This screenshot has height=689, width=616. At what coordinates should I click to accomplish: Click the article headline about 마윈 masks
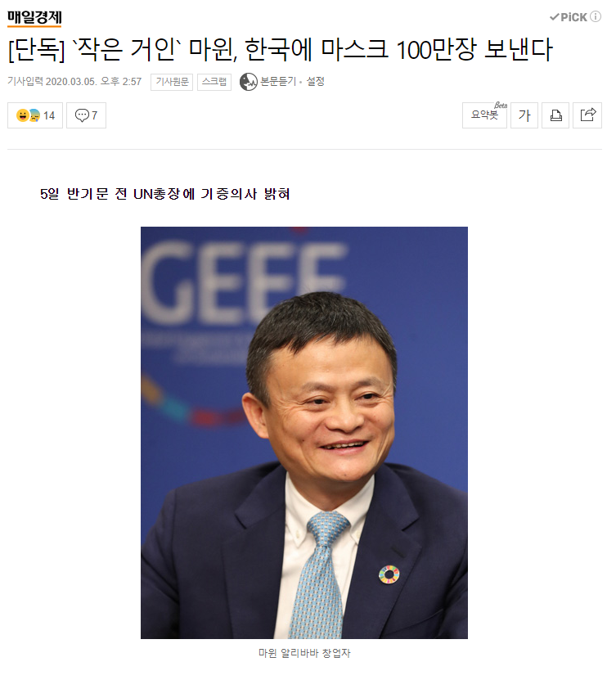(x=280, y=49)
